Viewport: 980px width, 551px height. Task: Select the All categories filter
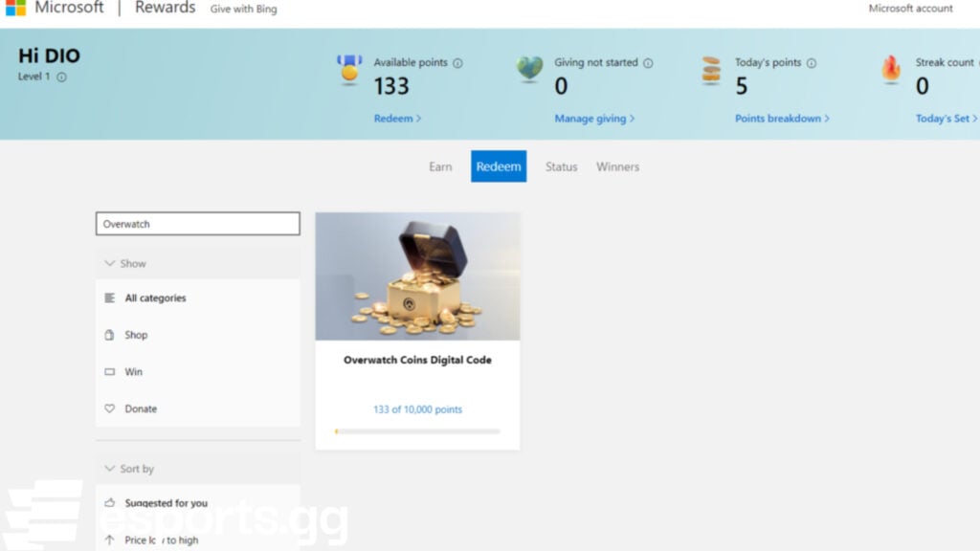156,298
